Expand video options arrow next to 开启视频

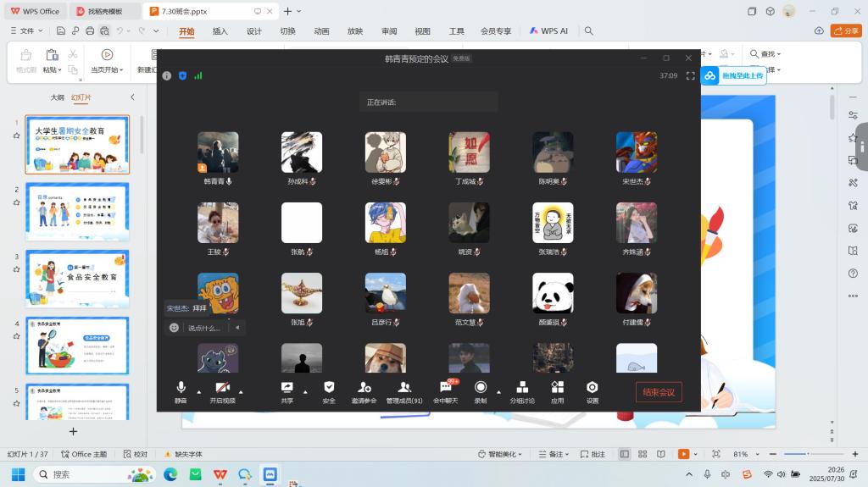[241, 392]
